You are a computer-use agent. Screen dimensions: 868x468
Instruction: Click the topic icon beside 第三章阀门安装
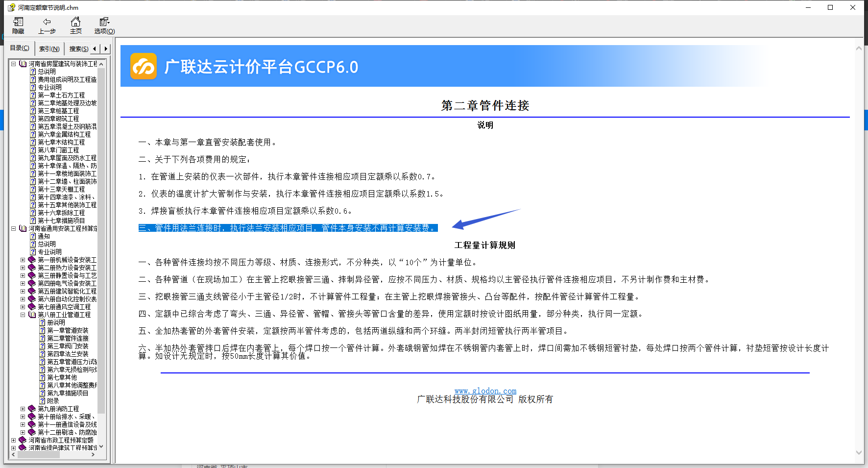point(43,346)
